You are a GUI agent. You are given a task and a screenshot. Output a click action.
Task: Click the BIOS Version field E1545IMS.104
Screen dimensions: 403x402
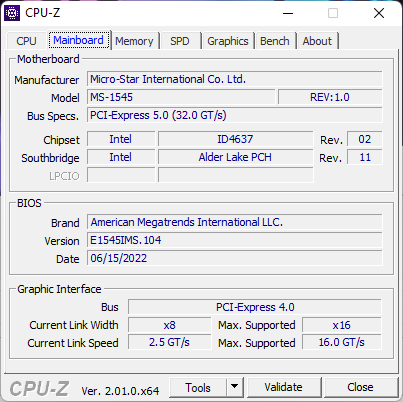click(235, 240)
